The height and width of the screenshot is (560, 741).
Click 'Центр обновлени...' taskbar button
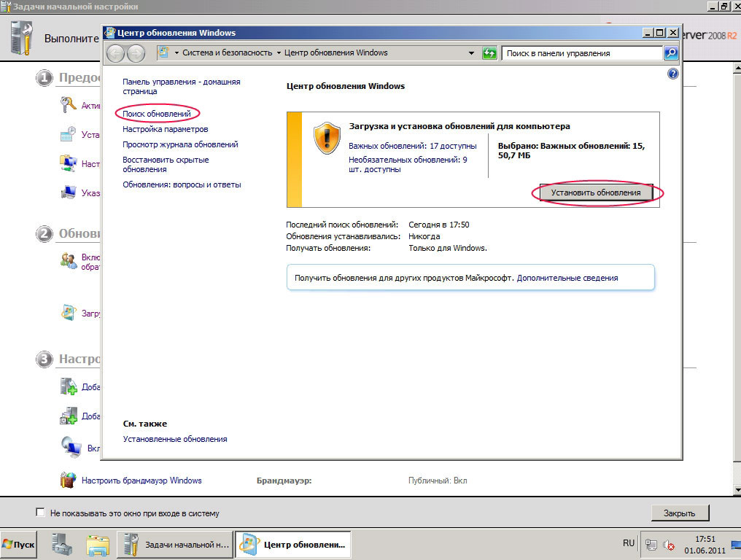click(x=293, y=545)
